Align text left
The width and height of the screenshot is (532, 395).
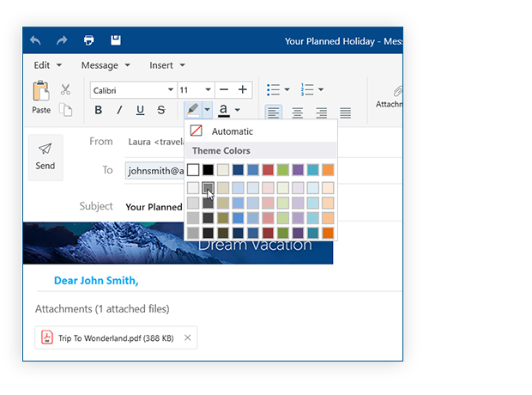click(273, 112)
